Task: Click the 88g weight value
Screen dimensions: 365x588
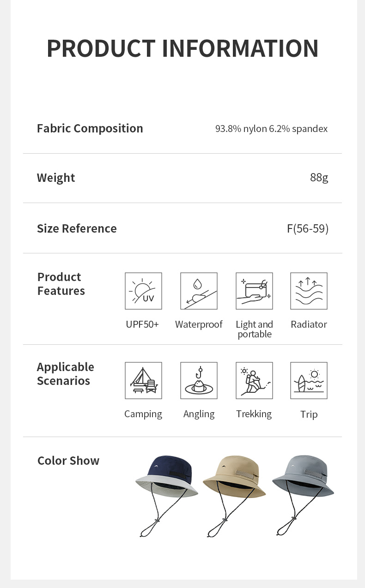Action: (319, 178)
